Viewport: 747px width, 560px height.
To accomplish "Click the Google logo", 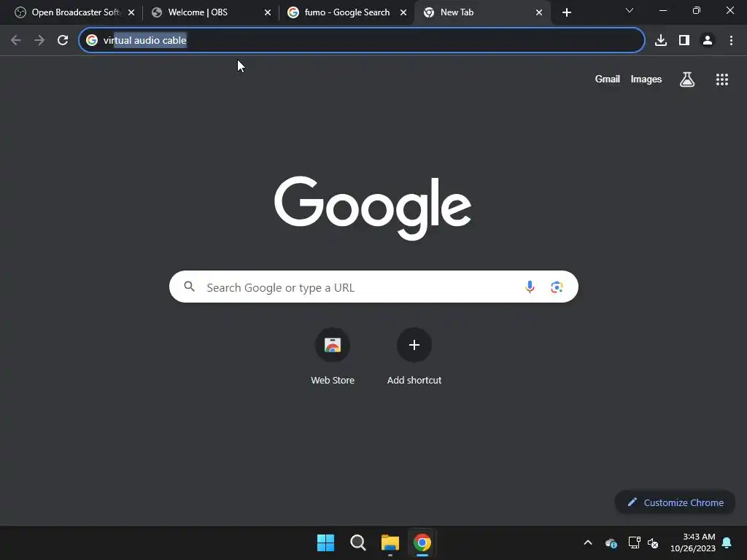I will [x=373, y=208].
